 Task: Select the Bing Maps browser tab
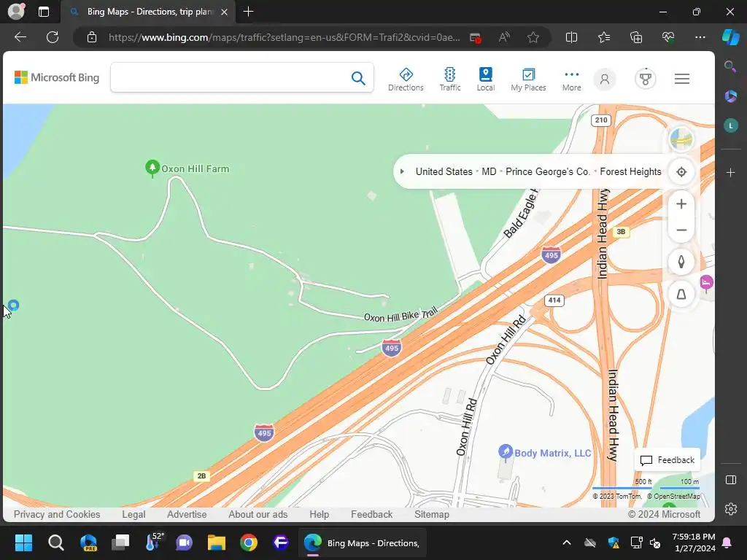click(x=147, y=12)
